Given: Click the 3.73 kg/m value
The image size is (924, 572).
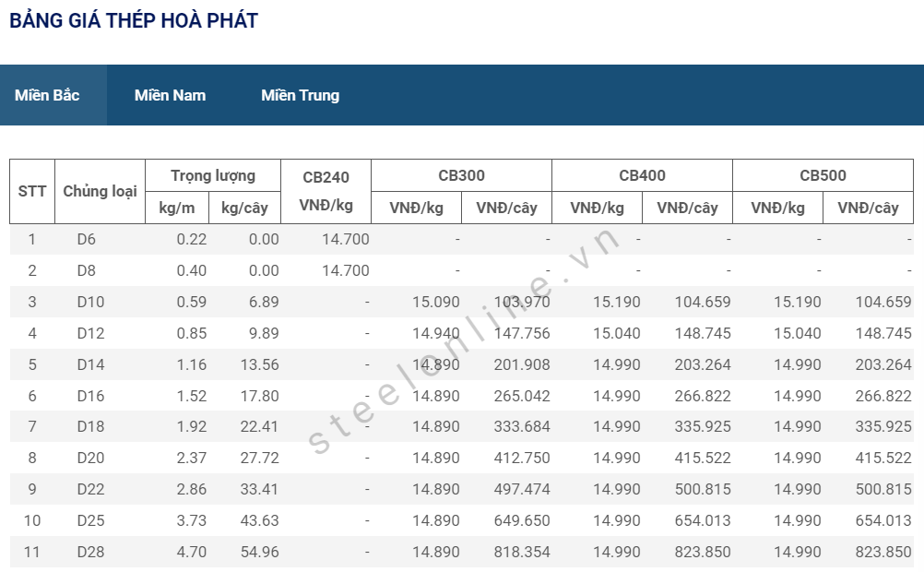Looking at the screenshot, I should click(x=192, y=520).
